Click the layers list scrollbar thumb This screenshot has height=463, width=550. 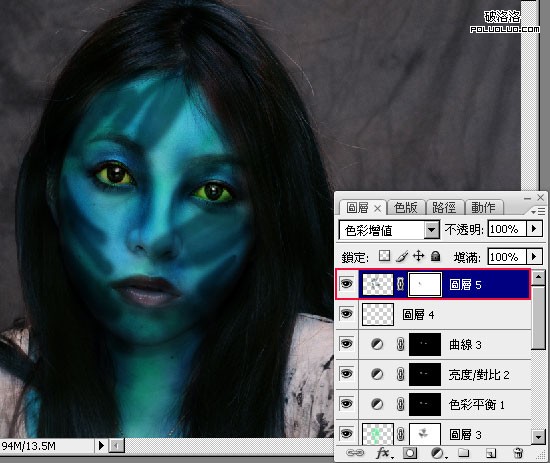(x=538, y=318)
